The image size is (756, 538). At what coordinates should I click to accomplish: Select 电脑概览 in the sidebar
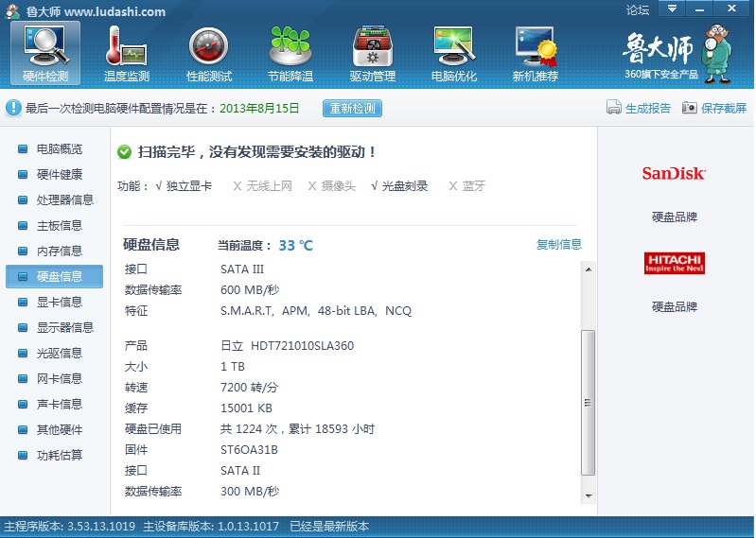pos(59,148)
